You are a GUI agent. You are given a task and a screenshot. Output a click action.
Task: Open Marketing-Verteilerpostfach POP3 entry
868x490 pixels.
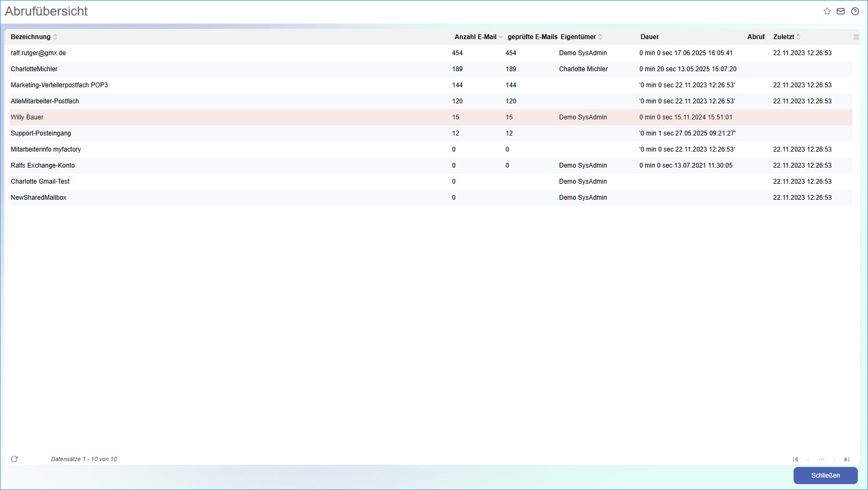(59, 85)
